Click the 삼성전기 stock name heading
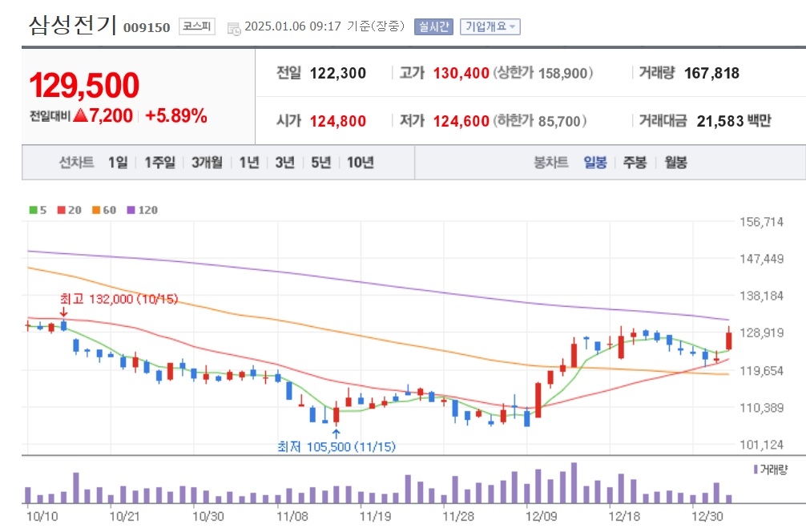 point(72,25)
